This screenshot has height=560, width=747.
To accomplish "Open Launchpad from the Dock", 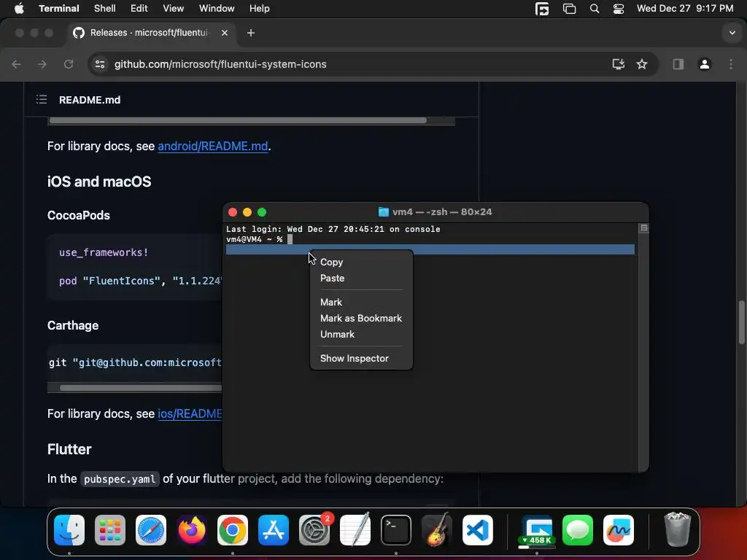I will coord(110,530).
